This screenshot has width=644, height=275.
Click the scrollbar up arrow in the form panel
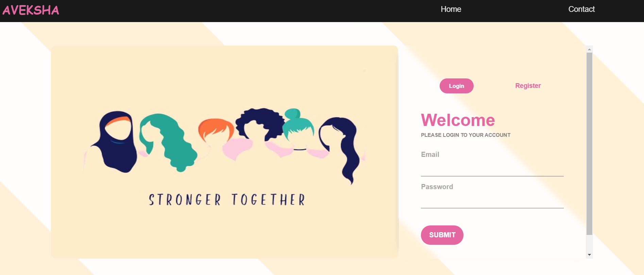click(589, 49)
